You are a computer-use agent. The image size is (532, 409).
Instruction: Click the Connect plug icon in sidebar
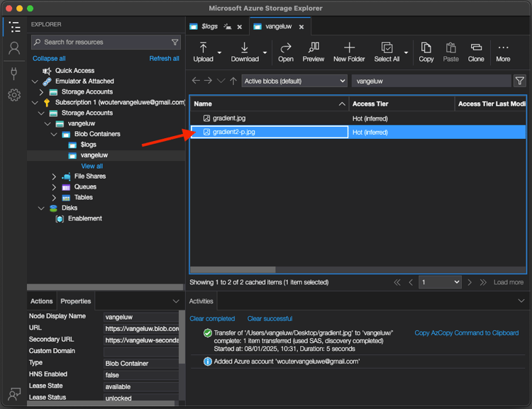(13, 72)
